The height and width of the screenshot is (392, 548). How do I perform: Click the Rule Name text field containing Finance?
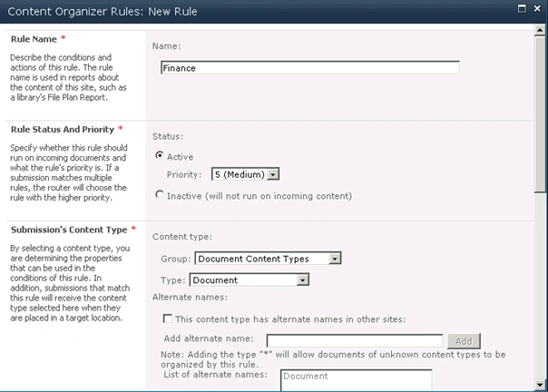[x=310, y=68]
